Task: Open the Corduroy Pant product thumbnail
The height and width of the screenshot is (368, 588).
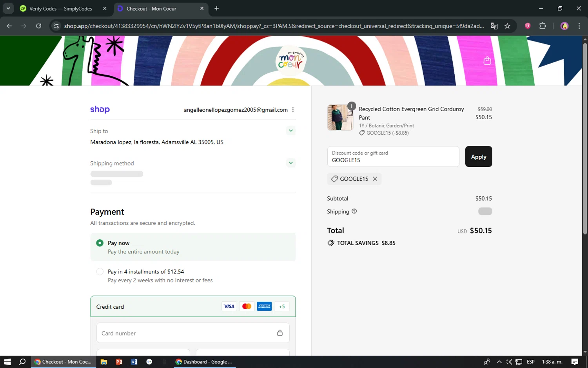Action: pyautogui.click(x=340, y=117)
